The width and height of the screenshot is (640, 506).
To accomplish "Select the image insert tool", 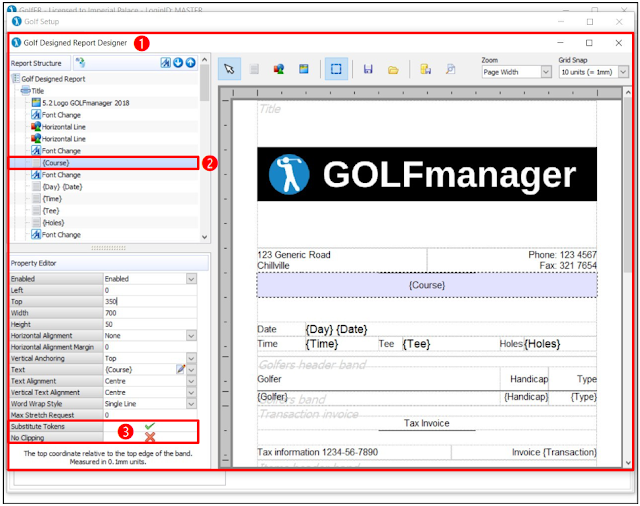I will pyautogui.click(x=304, y=69).
